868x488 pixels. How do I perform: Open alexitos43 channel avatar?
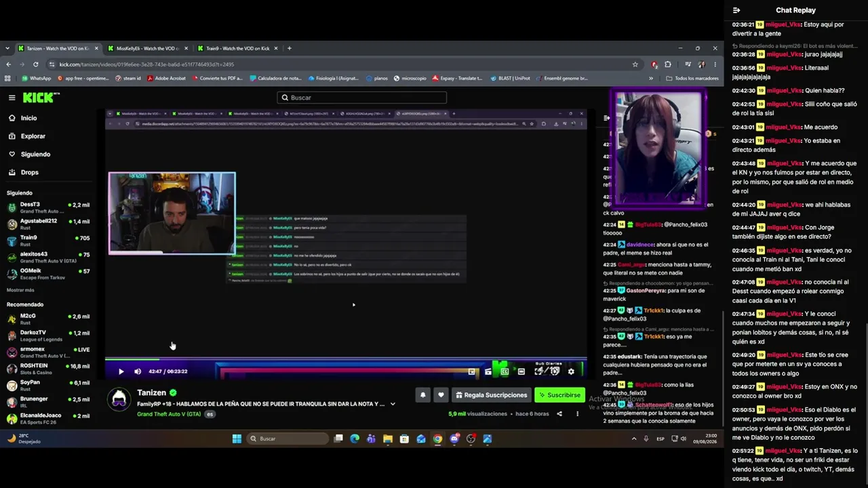click(x=12, y=258)
